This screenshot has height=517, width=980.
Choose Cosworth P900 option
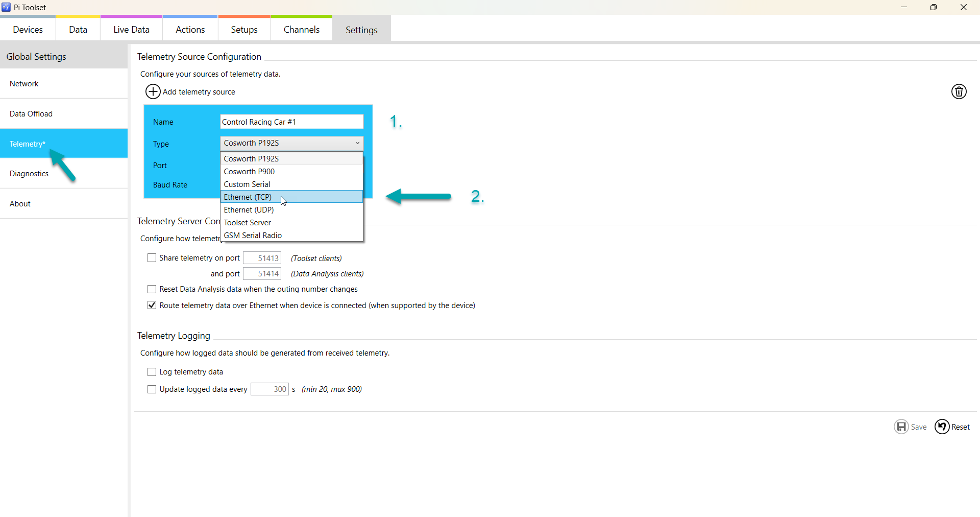point(291,172)
